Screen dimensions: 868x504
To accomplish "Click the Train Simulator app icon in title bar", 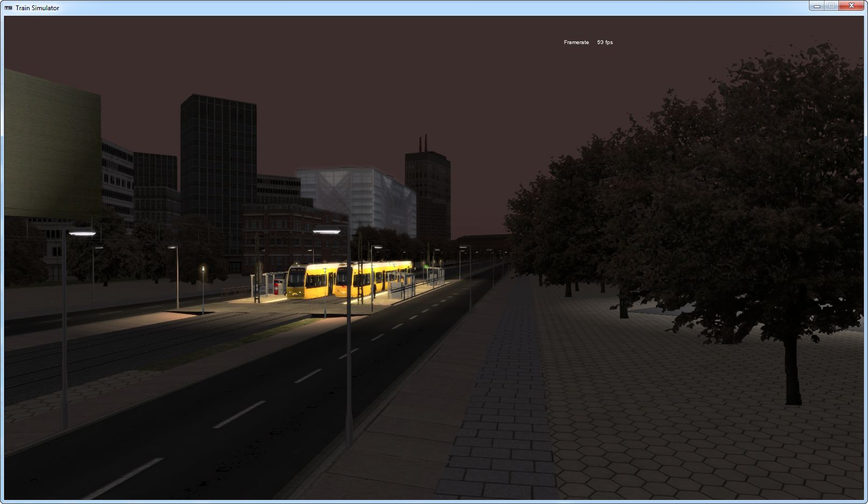I will 8,8.
